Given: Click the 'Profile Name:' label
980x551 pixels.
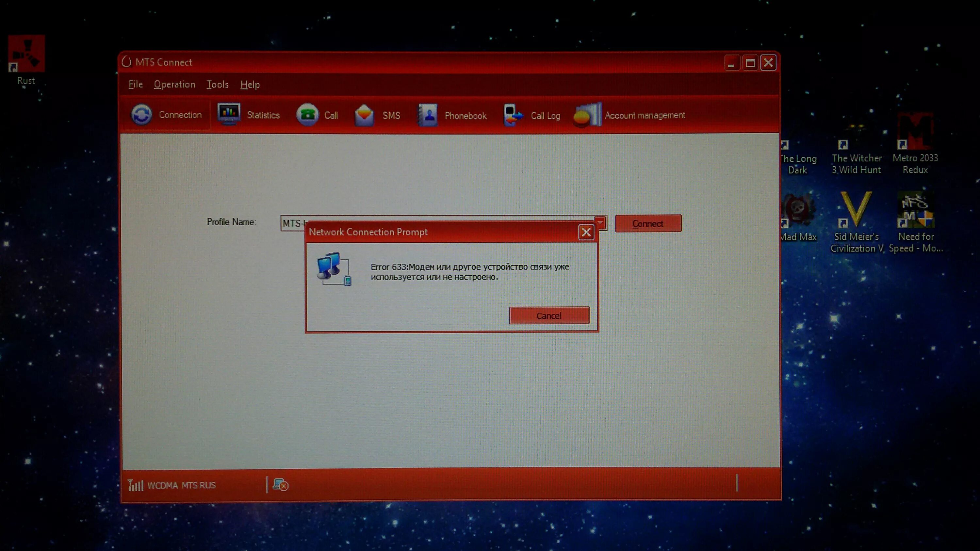Looking at the screenshot, I should point(231,222).
